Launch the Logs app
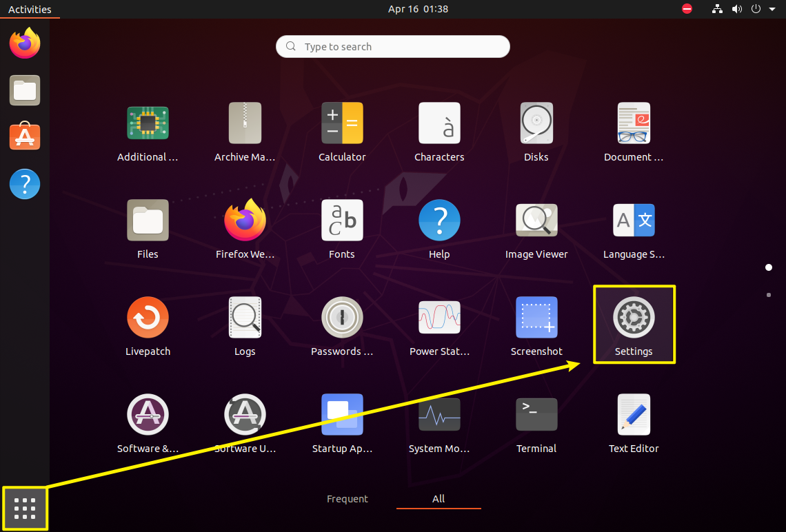This screenshot has width=786, height=532. pos(245,327)
